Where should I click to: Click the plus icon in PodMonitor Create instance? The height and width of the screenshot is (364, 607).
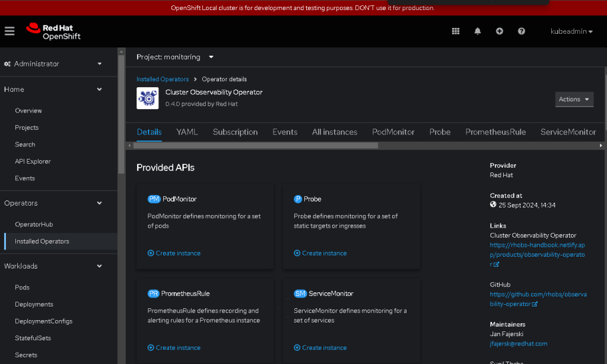151,253
